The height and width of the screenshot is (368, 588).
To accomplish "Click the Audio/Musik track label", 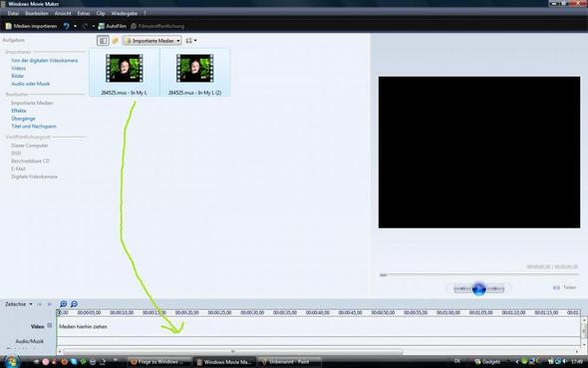I will 29,341.
